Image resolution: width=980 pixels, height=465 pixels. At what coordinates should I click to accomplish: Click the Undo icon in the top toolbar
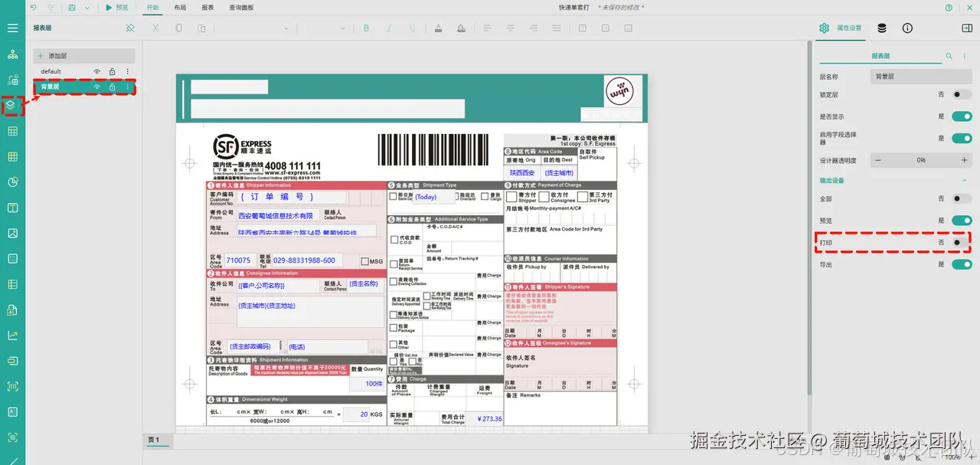click(x=34, y=8)
